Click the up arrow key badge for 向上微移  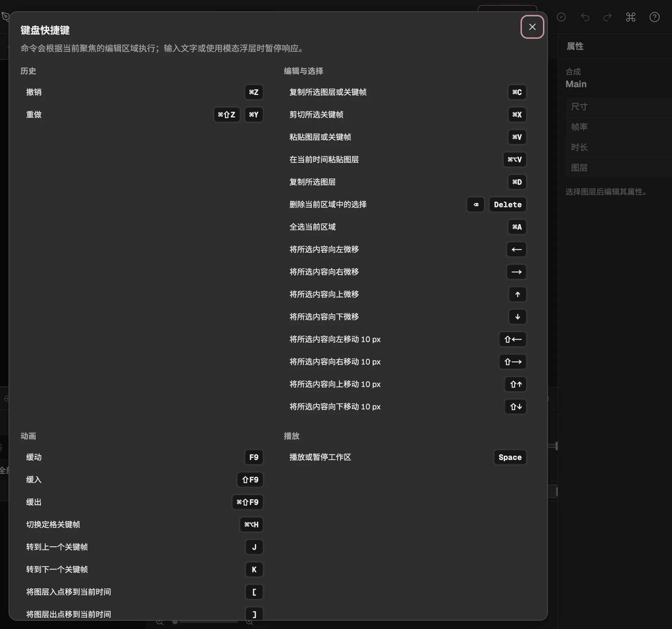click(517, 294)
